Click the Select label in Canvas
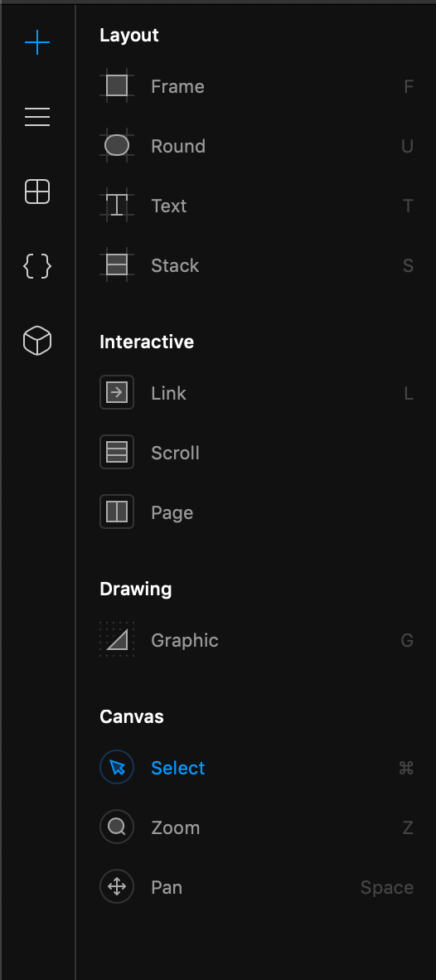The height and width of the screenshot is (980, 436). click(x=178, y=768)
